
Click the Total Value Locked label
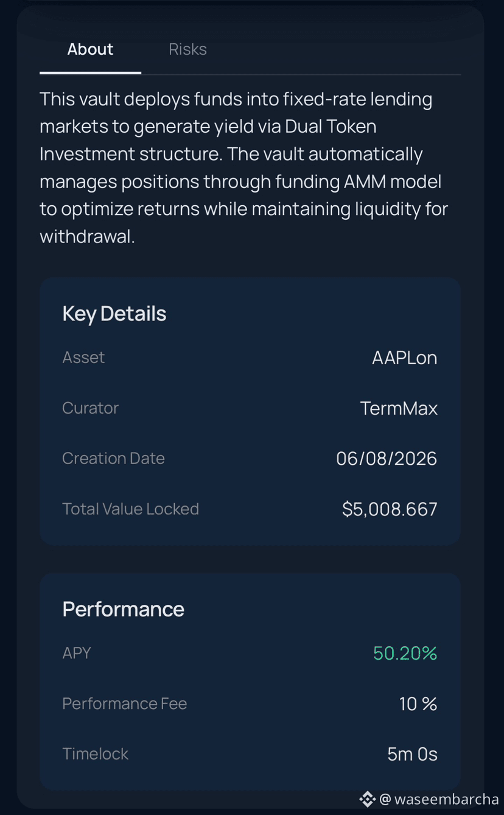click(x=130, y=509)
